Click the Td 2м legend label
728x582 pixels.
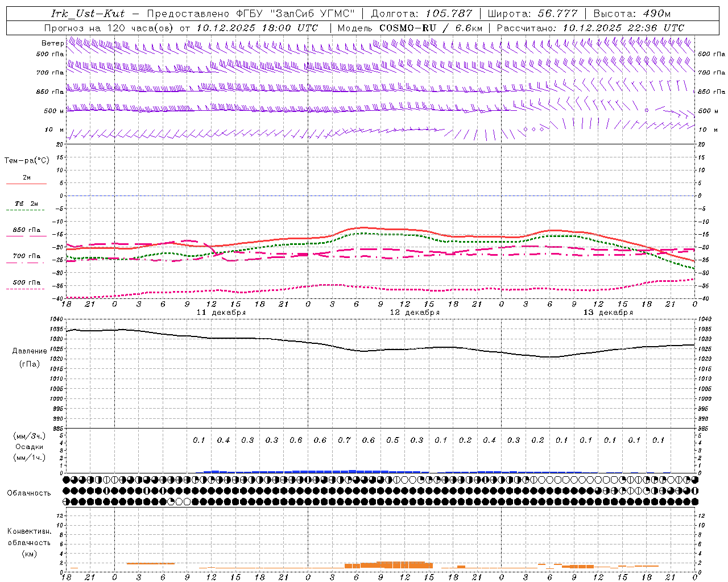(x=27, y=203)
